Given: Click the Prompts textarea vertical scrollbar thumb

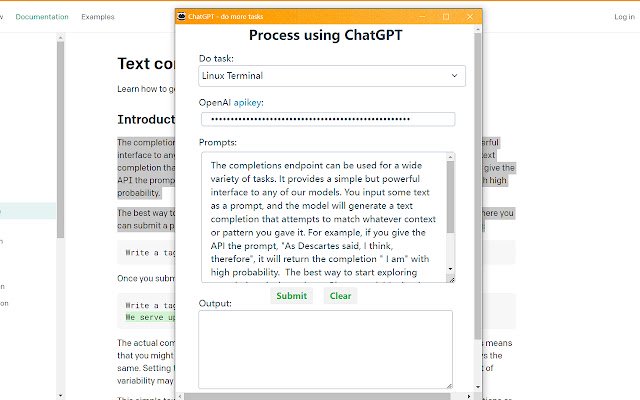Looking at the screenshot, I should 451,197.
